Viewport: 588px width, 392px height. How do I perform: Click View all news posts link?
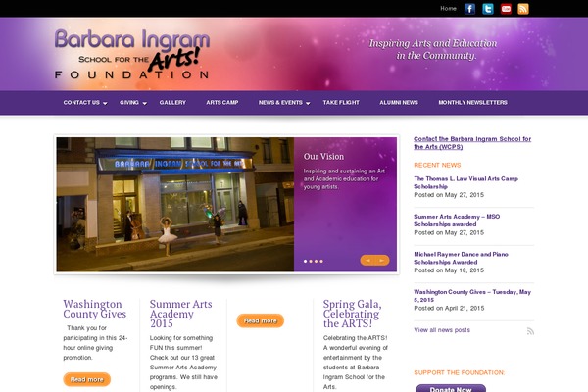pos(442,330)
